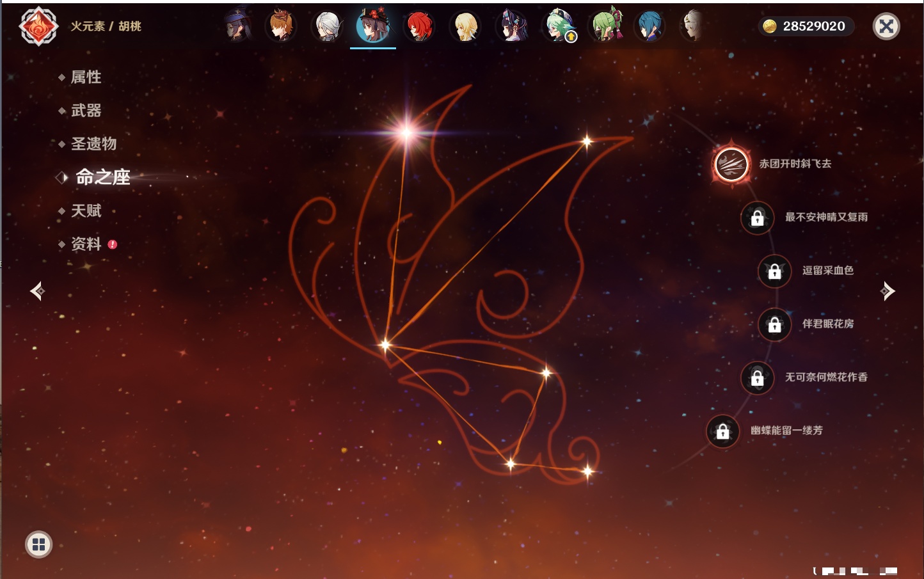Choose the avatar with the yellow upgrade arrow
The image size is (924, 579).
(559, 26)
